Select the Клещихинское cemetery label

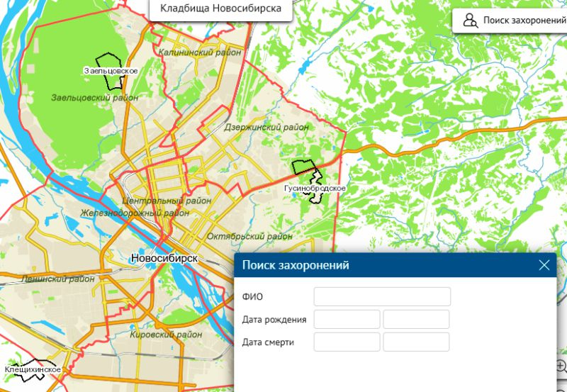pos(33,369)
